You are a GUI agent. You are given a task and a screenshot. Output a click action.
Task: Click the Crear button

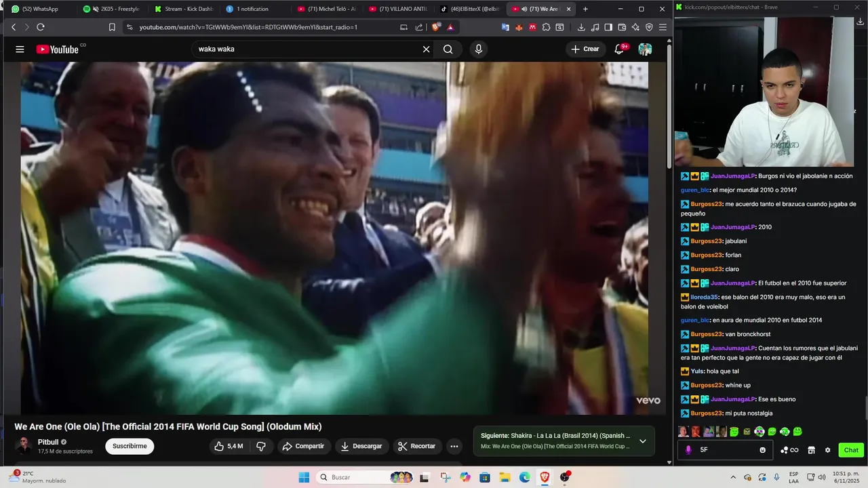coord(585,49)
